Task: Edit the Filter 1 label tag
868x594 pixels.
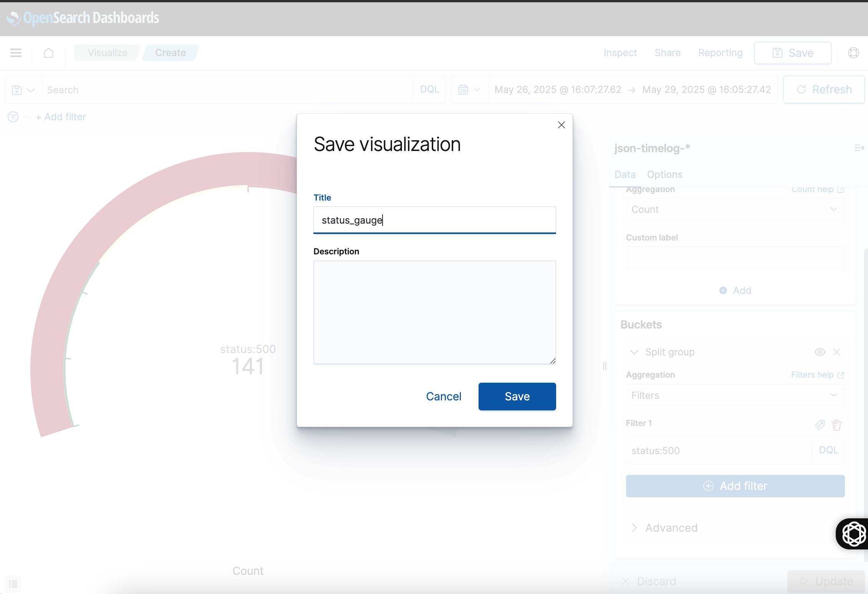Action: pyautogui.click(x=820, y=425)
